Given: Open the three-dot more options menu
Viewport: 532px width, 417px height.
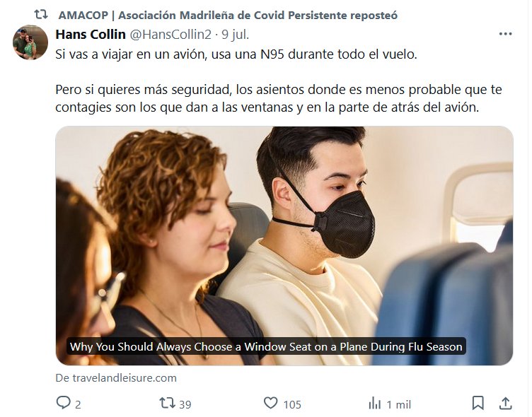Looking at the screenshot, I should [x=505, y=34].
